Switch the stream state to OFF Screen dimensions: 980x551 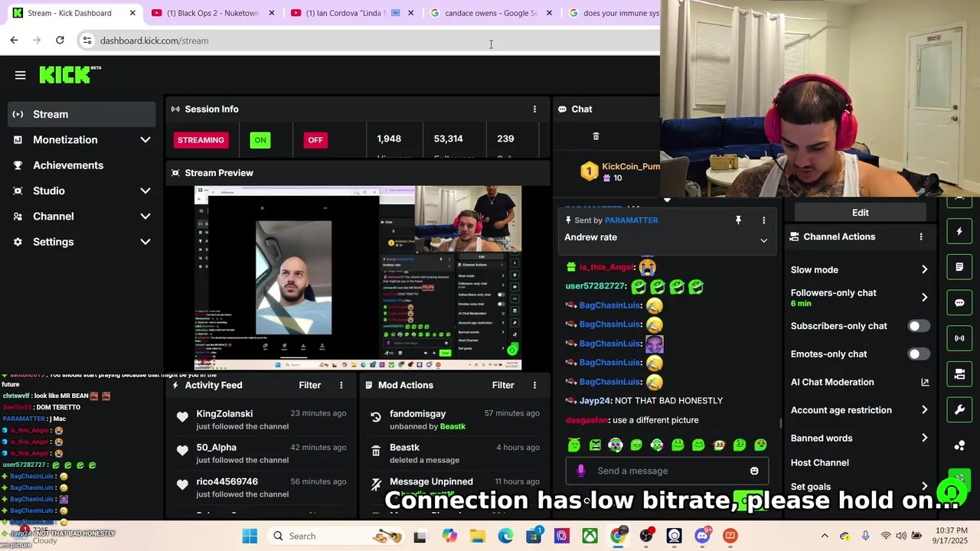pos(315,140)
